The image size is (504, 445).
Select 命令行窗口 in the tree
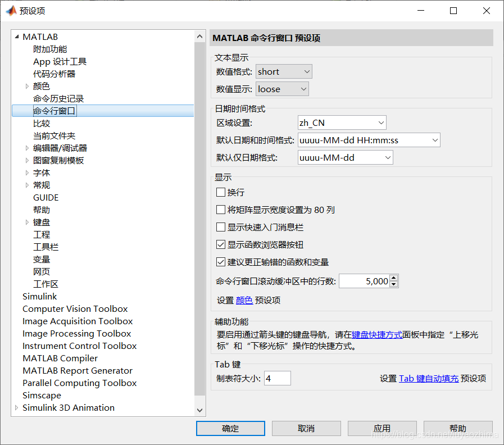coord(55,111)
